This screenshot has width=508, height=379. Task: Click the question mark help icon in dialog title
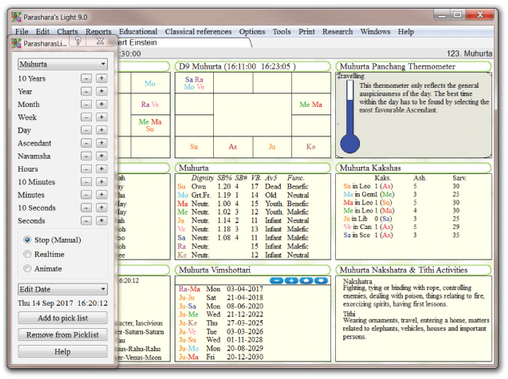78,41
